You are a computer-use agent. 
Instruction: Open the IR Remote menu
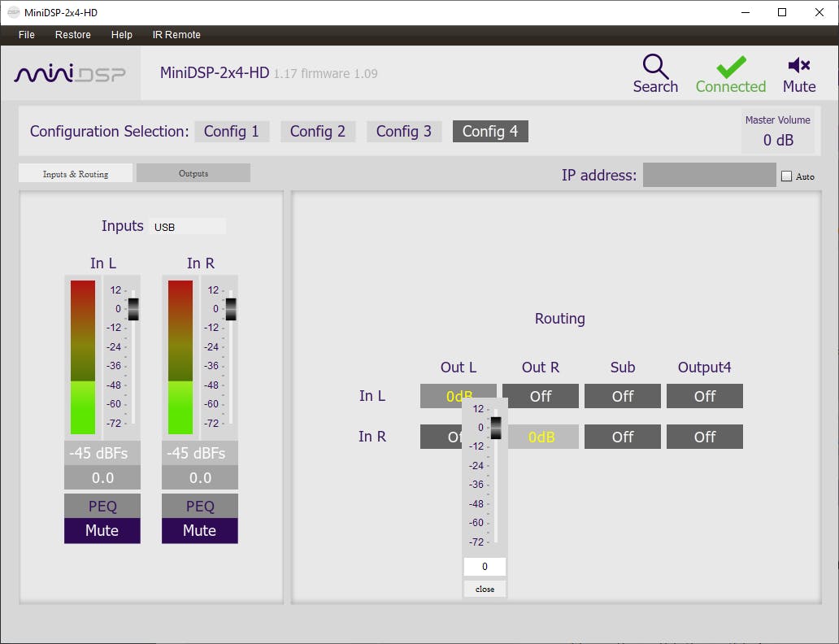[176, 35]
